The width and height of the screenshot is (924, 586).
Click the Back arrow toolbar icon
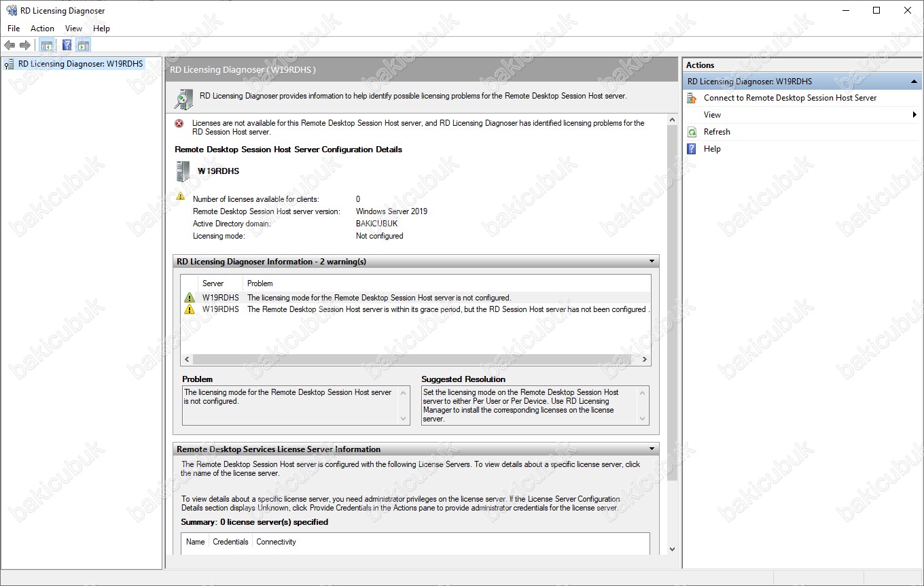[10, 46]
